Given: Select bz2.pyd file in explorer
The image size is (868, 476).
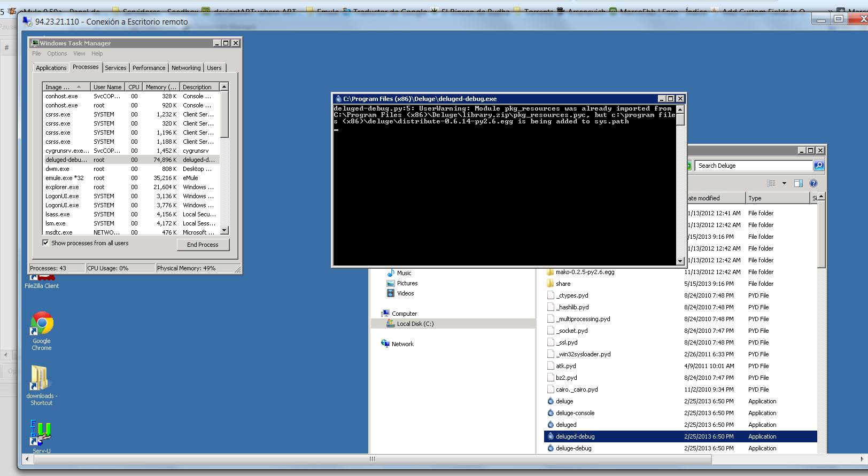Looking at the screenshot, I should pyautogui.click(x=567, y=378).
